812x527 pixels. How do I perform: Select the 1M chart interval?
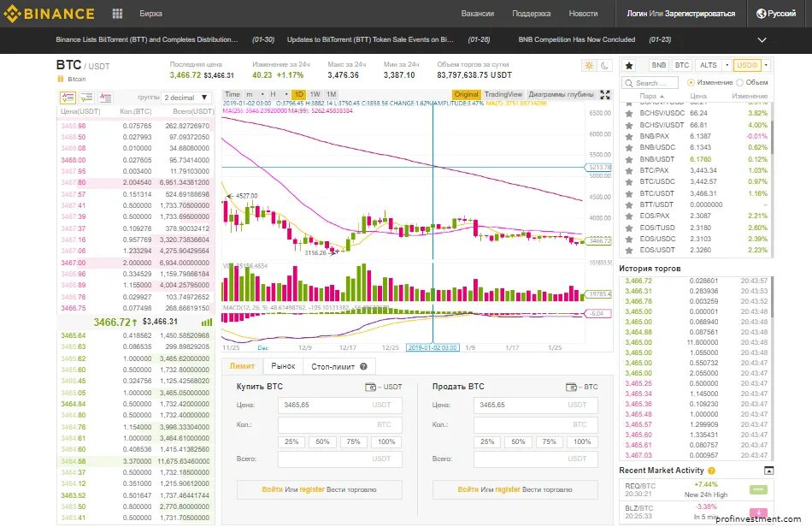click(x=332, y=94)
